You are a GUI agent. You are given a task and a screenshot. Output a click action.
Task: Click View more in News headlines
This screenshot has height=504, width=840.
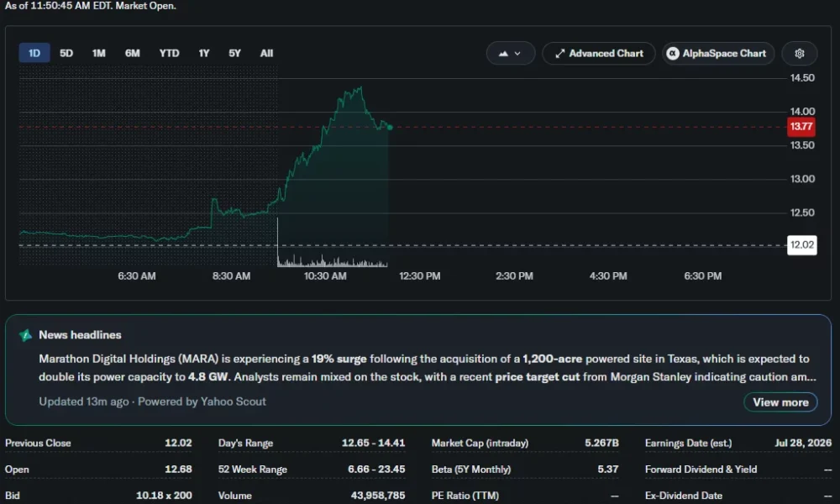click(780, 402)
